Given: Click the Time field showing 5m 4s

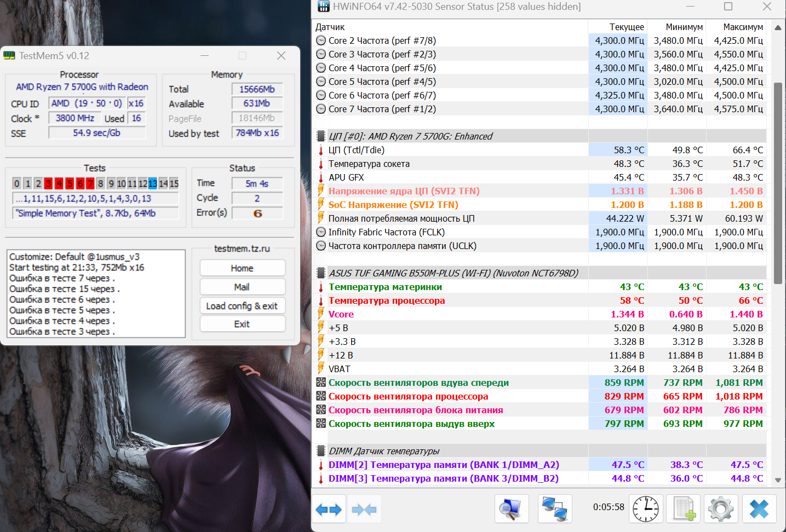Looking at the screenshot, I should 257,183.
